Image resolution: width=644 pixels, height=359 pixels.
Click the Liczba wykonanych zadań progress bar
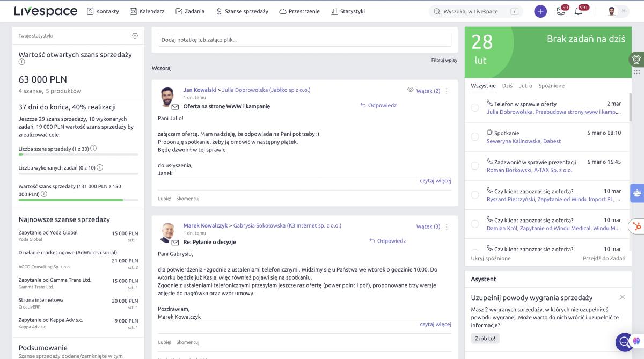pyautogui.click(x=78, y=174)
